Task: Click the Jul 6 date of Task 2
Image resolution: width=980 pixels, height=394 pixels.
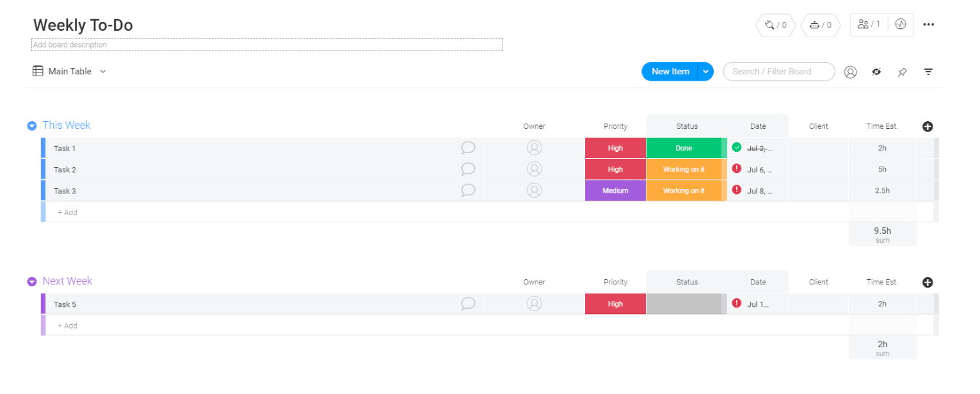Action: pyautogui.click(x=760, y=169)
